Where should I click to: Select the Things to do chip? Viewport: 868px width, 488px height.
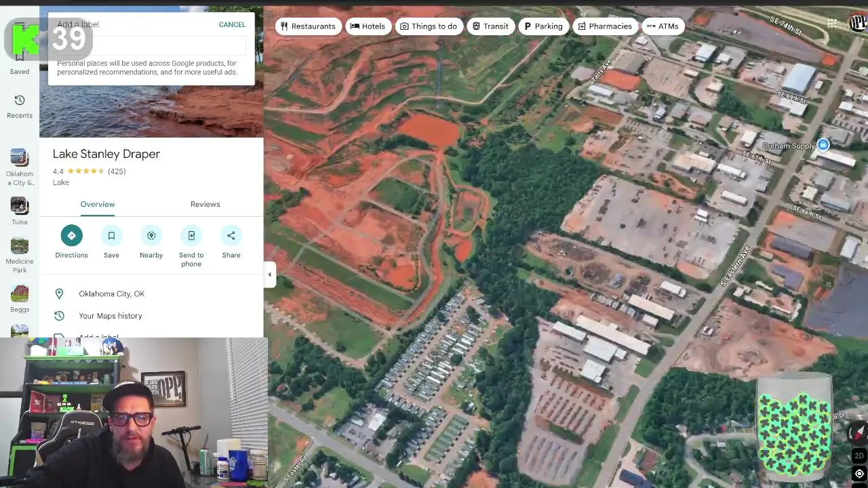tap(429, 26)
